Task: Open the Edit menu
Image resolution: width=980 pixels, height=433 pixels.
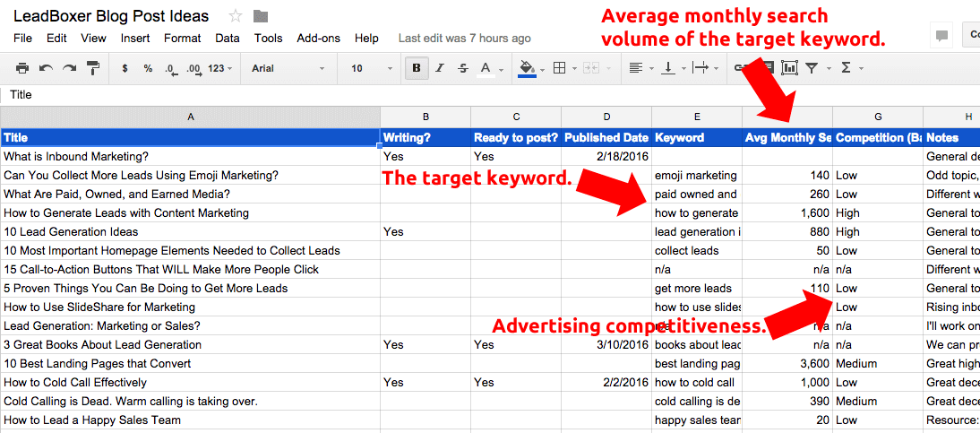Action: click(x=56, y=39)
